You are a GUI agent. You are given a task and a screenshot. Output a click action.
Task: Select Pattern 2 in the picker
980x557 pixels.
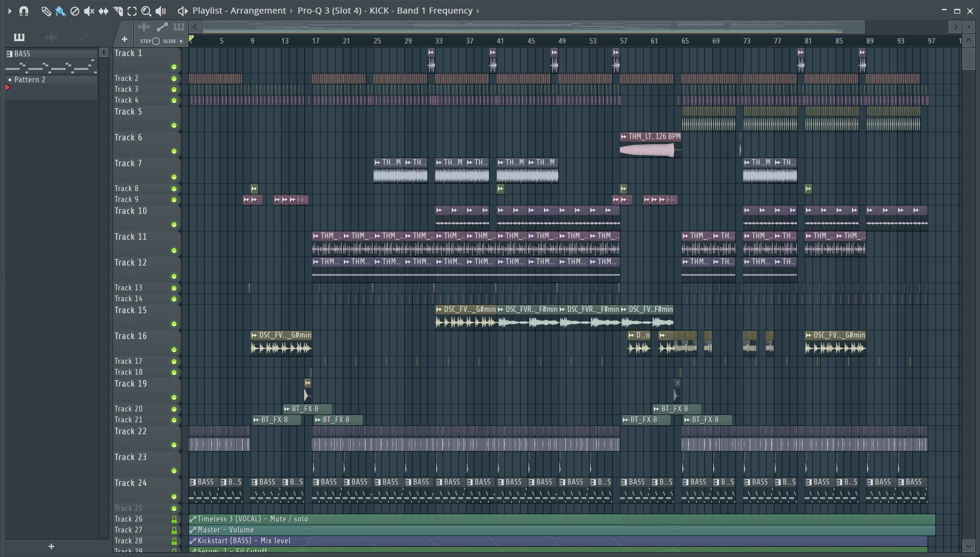[51, 80]
